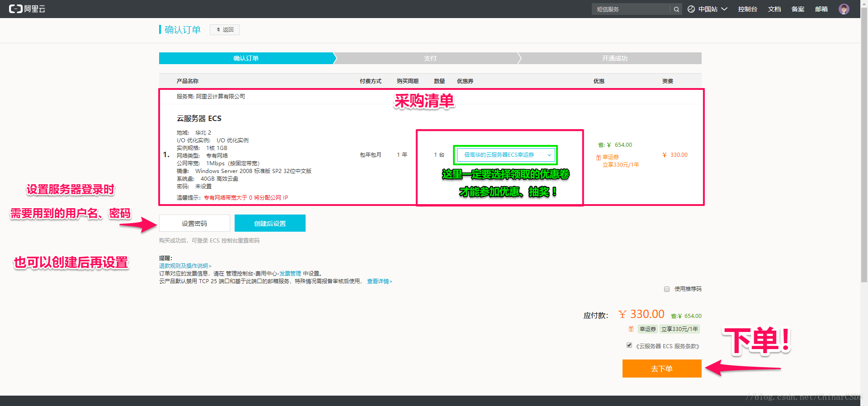The height and width of the screenshot is (406, 868).
Task: Click the 应付款 total ¥ 330.00 amount
Action: tap(642, 314)
